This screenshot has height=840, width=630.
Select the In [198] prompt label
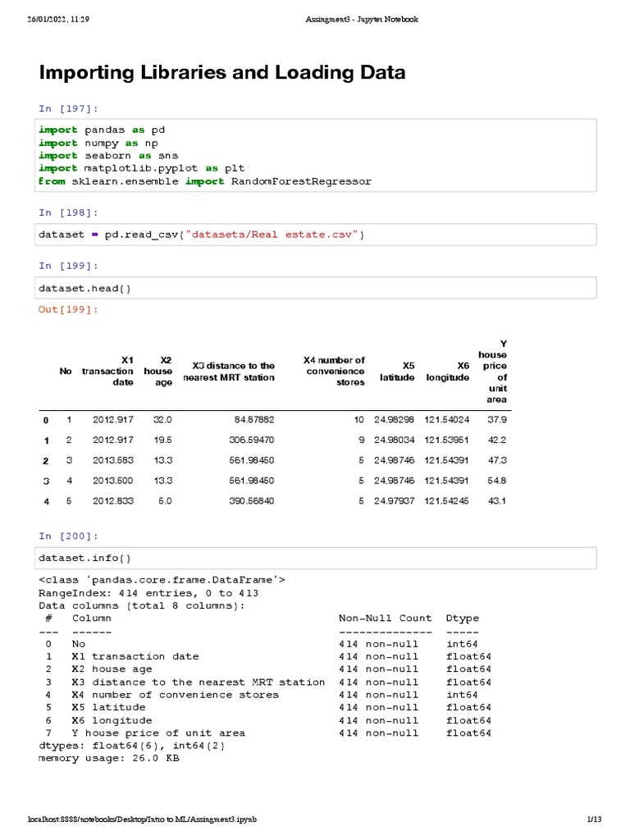click(x=68, y=212)
